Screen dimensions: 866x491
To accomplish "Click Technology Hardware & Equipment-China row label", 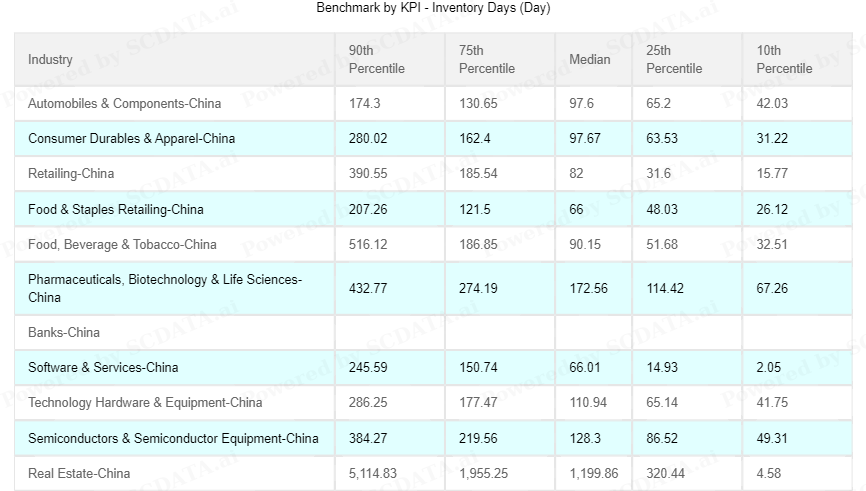I will (x=145, y=403).
